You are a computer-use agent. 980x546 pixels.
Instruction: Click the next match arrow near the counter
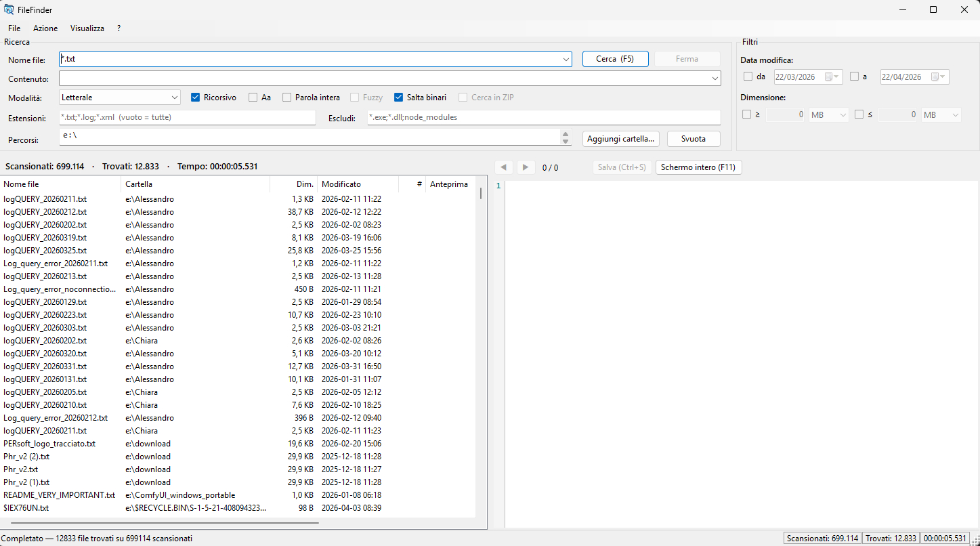click(526, 167)
